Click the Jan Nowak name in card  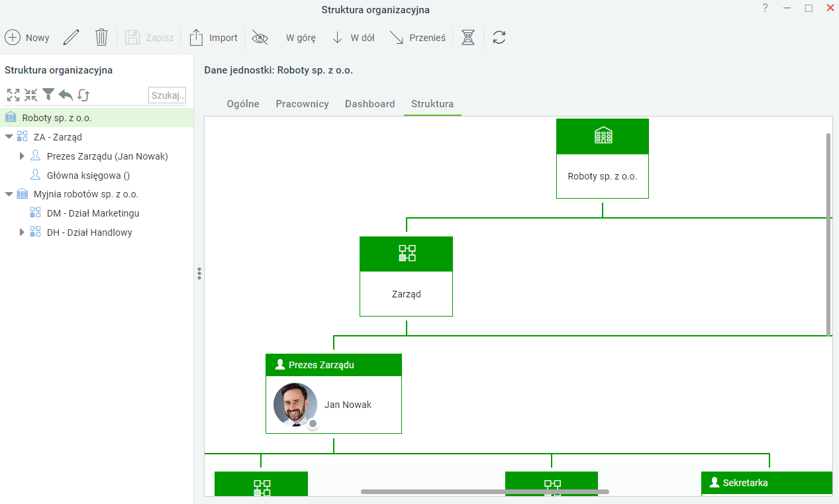(348, 405)
